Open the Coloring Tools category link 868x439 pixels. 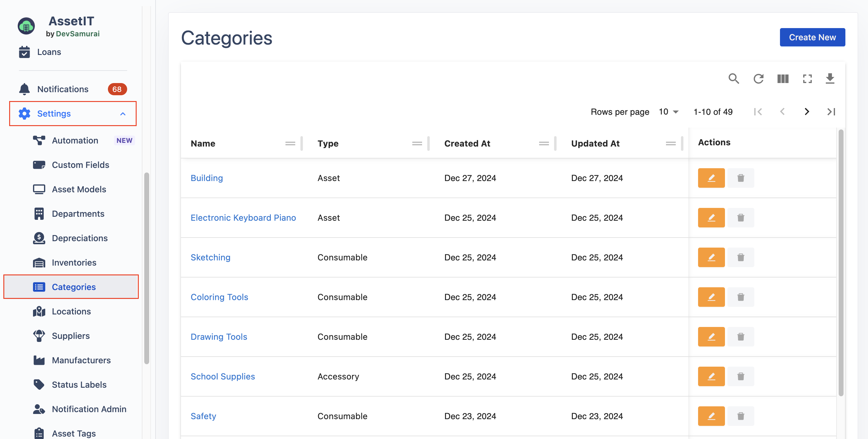pyautogui.click(x=219, y=297)
